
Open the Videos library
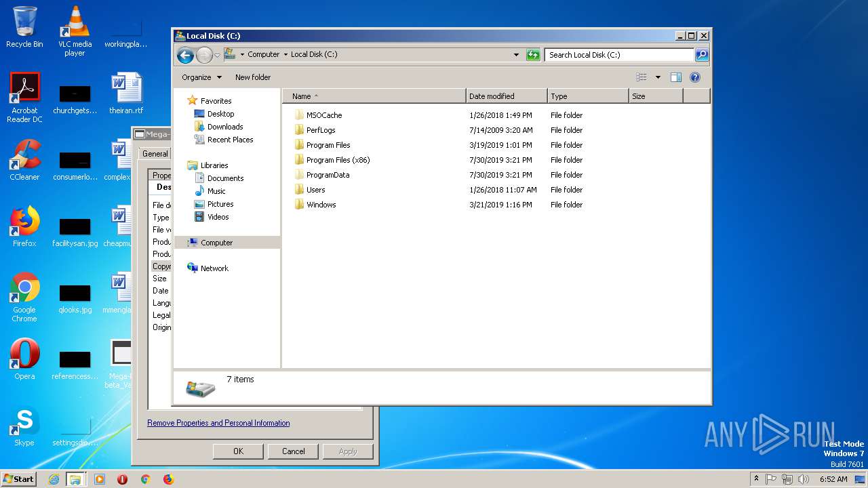click(218, 217)
